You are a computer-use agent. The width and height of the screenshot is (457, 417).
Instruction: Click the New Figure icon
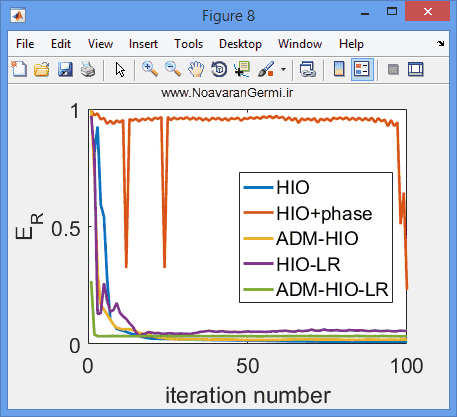click(x=19, y=69)
